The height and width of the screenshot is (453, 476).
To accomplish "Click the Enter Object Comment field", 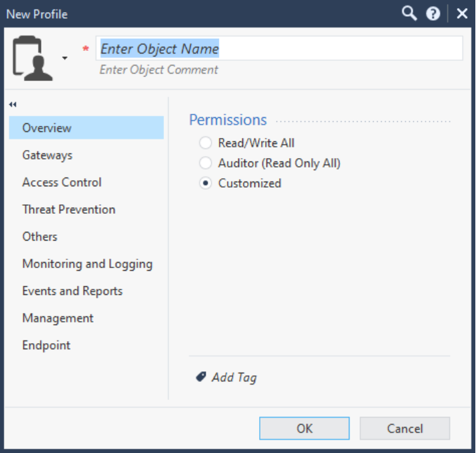I will click(159, 70).
